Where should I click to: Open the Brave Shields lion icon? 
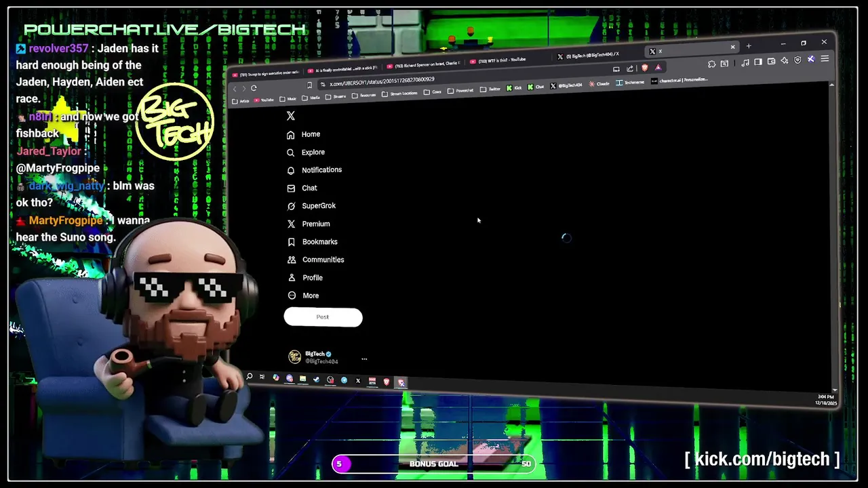(644, 68)
